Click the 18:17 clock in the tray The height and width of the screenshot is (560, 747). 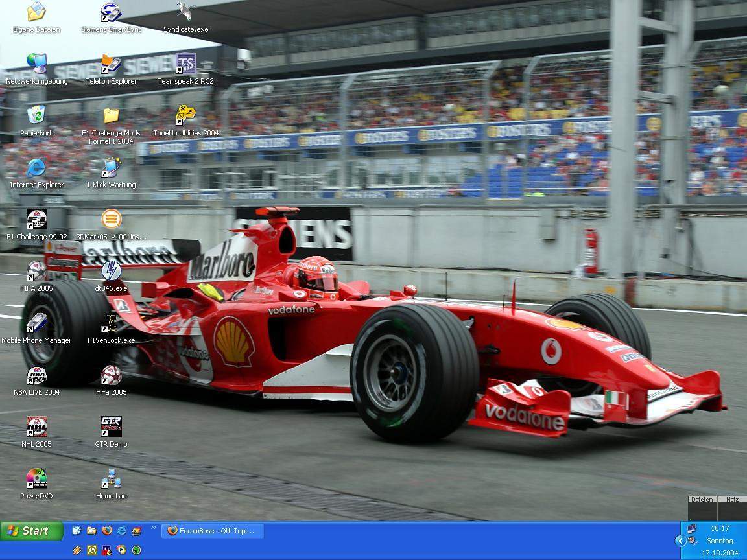pos(720,528)
